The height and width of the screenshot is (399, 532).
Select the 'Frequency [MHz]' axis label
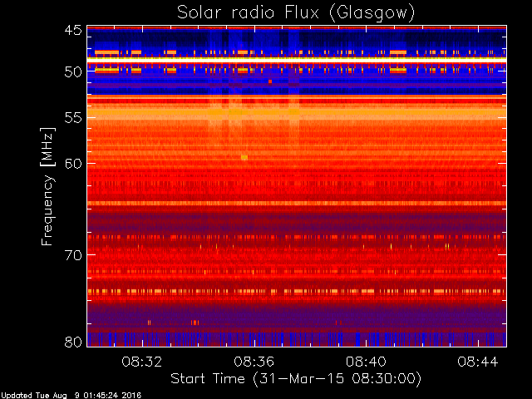pos(47,186)
